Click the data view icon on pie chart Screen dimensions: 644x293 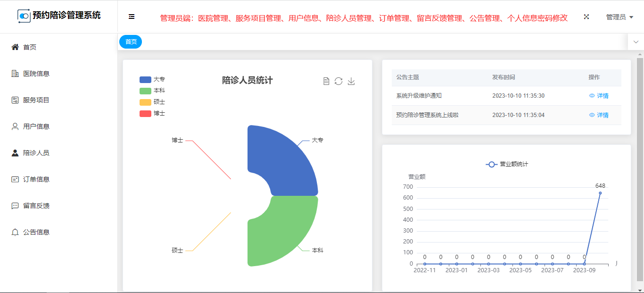click(326, 81)
